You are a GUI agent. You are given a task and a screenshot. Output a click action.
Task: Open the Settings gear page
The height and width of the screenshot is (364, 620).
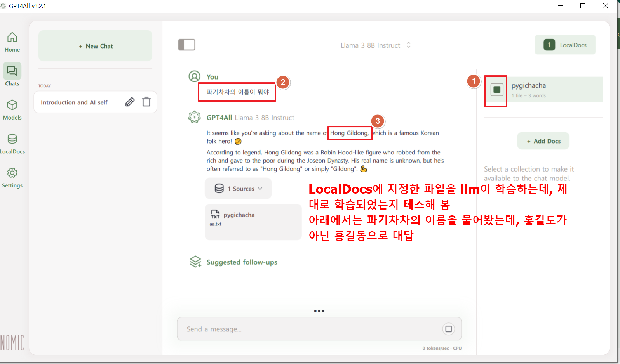[12, 178]
